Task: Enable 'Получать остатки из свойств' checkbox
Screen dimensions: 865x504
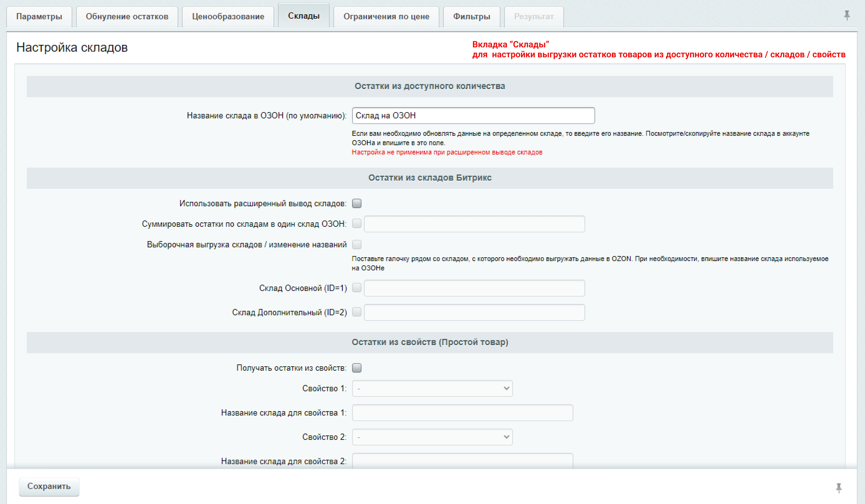Action: tap(357, 368)
